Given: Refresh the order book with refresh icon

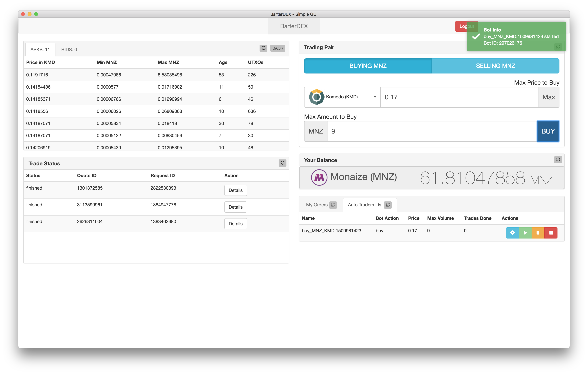Looking at the screenshot, I should (263, 48).
